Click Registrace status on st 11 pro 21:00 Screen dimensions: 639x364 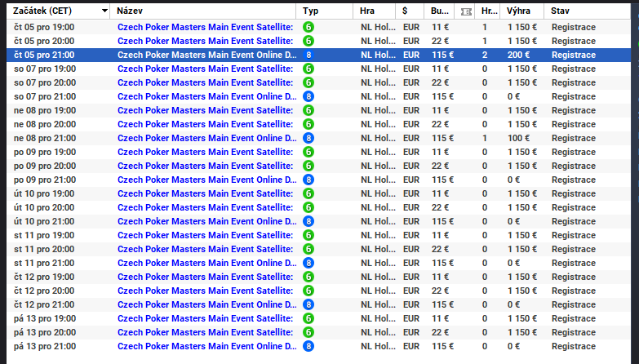(x=574, y=263)
